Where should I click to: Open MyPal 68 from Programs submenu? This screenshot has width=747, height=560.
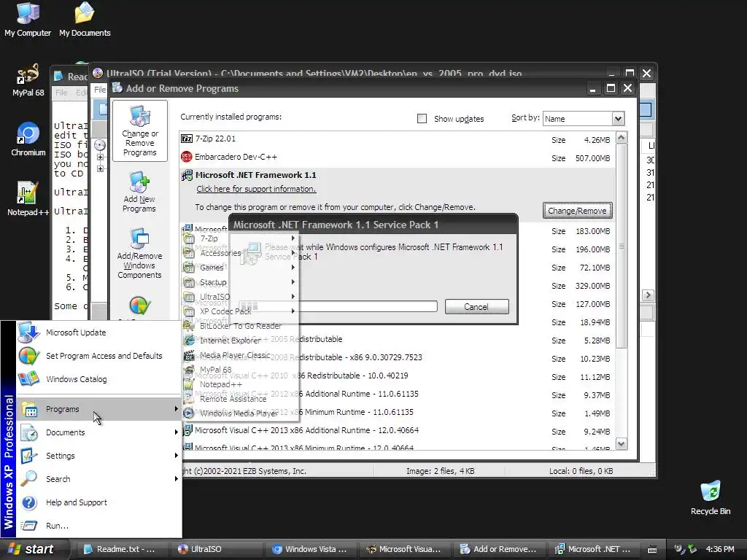point(241,370)
